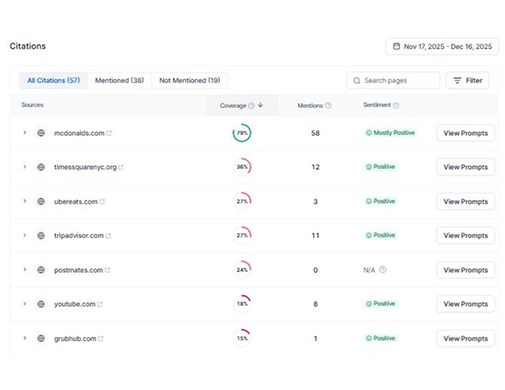
Task: Open the date range picker Nov 17 - Dec 16
Action: (x=442, y=46)
